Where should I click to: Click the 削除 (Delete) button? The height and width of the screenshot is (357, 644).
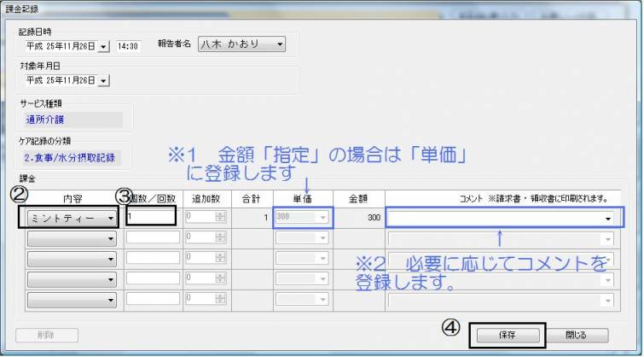[x=47, y=335]
